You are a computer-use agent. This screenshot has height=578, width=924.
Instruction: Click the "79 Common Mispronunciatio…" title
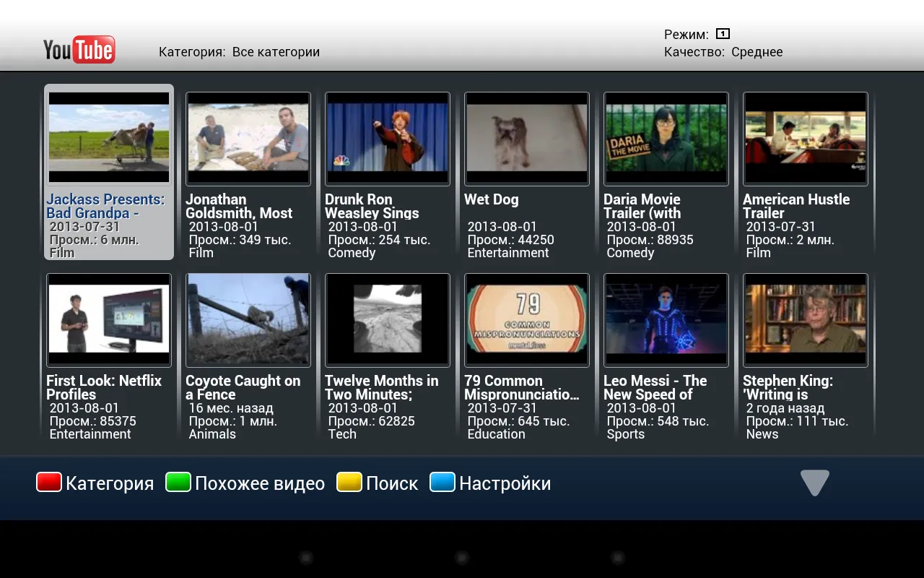pyautogui.click(x=522, y=387)
